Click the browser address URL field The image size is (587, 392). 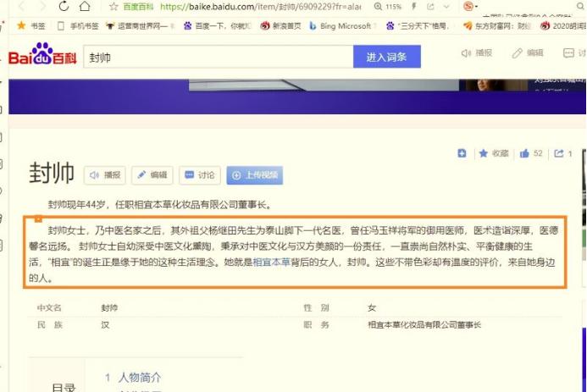pyautogui.click(x=260, y=7)
